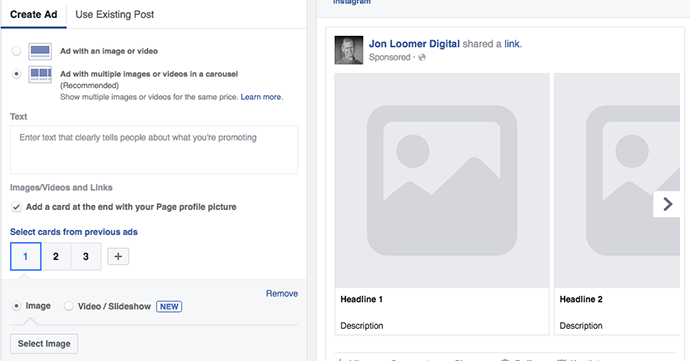The height and width of the screenshot is (361, 690).
Task: Open the Jon Loomer Digital page link
Action: coord(414,44)
